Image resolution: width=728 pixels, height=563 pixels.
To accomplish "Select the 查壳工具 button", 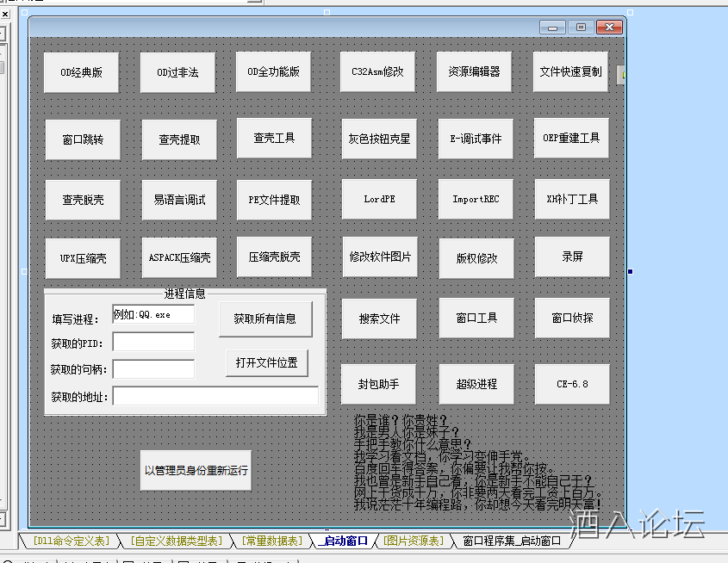I will [274, 138].
